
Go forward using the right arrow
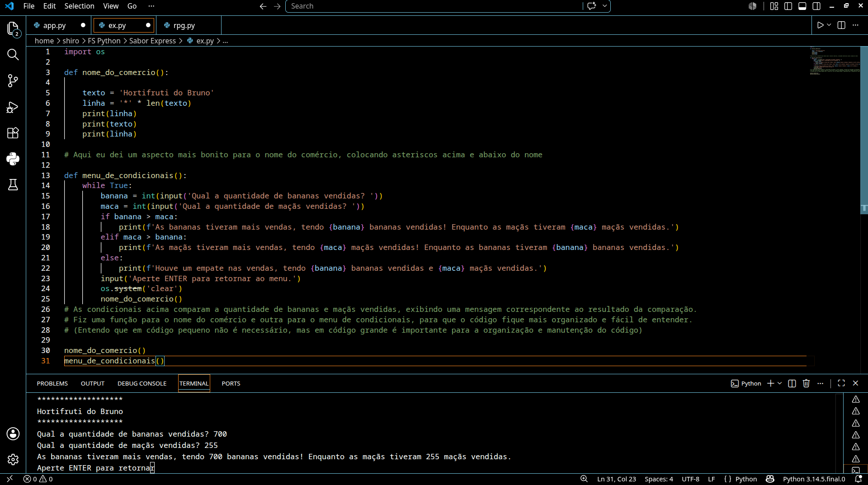(x=277, y=6)
